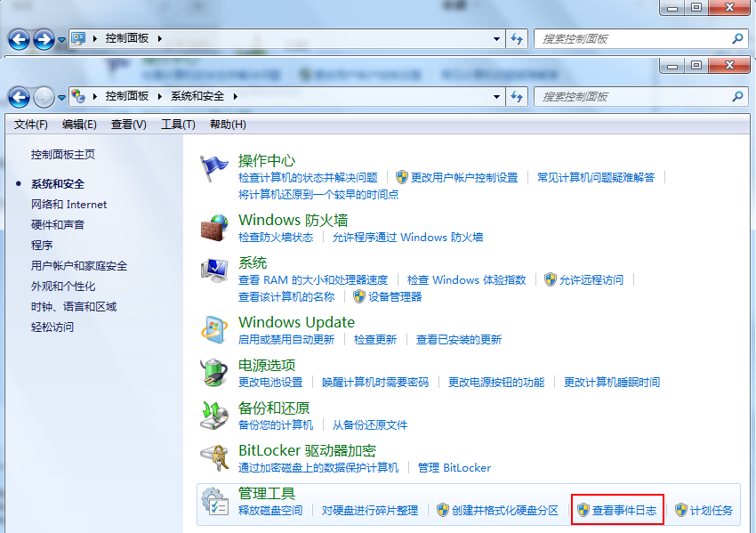Image resolution: width=756 pixels, height=533 pixels.
Task: Expand arrow before 控制面板 in front breadcrumb
Action: (x=95, y=96)
